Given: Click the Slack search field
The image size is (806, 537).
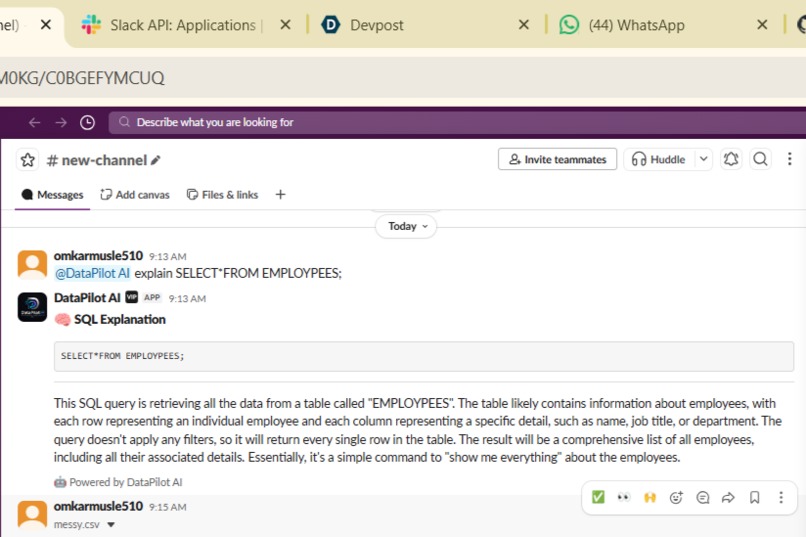Looking at the screenshot, I should [x=457, y=122].
